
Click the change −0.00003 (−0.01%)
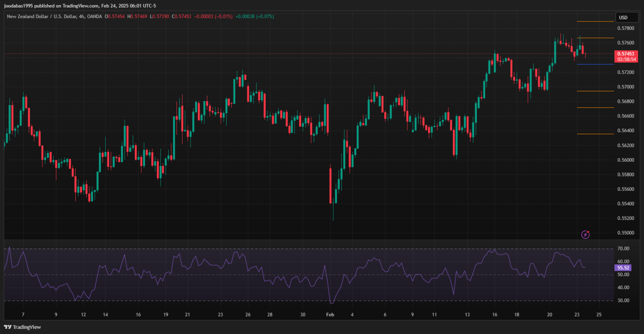(213, 17)
